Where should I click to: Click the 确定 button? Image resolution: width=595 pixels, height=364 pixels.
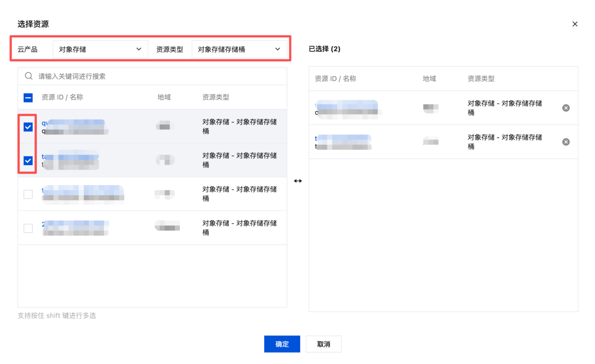coord(282,344)
